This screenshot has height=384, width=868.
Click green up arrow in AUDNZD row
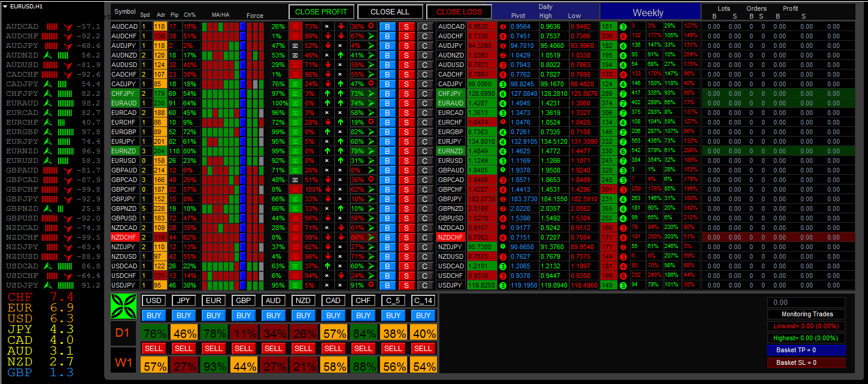point(341,55)
